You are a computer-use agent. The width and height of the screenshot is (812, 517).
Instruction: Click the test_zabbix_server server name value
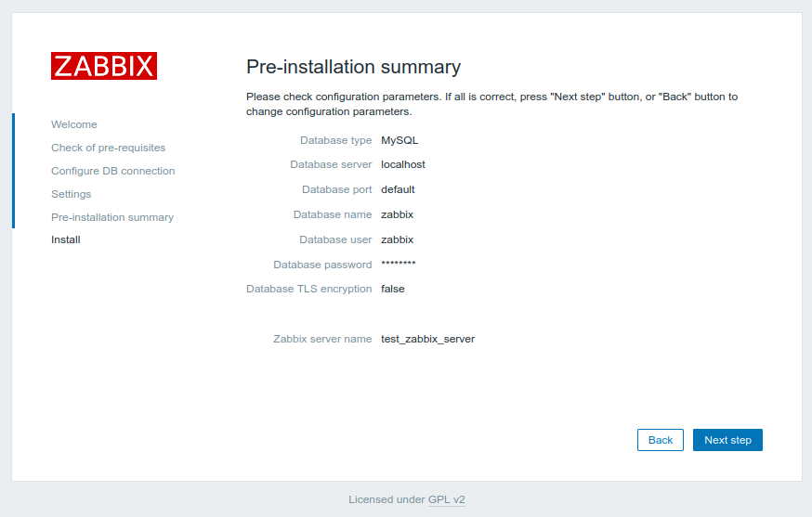point(427,339)
